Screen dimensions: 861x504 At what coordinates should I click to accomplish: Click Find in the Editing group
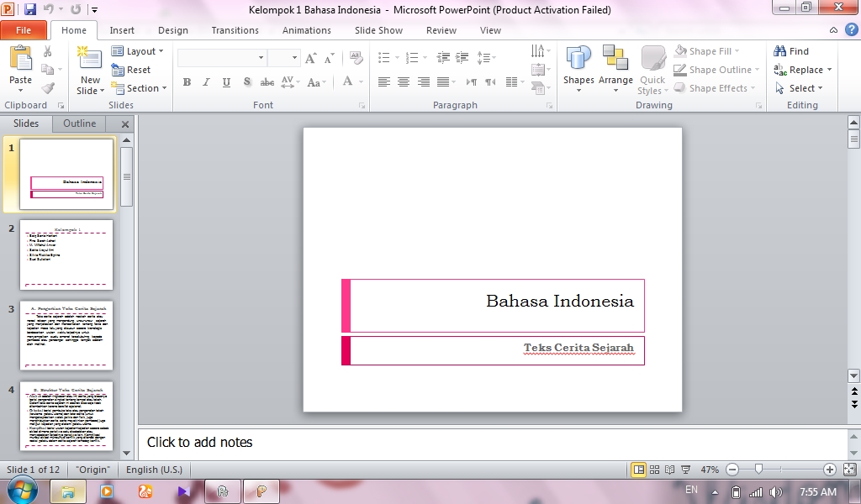coord(791,51)
